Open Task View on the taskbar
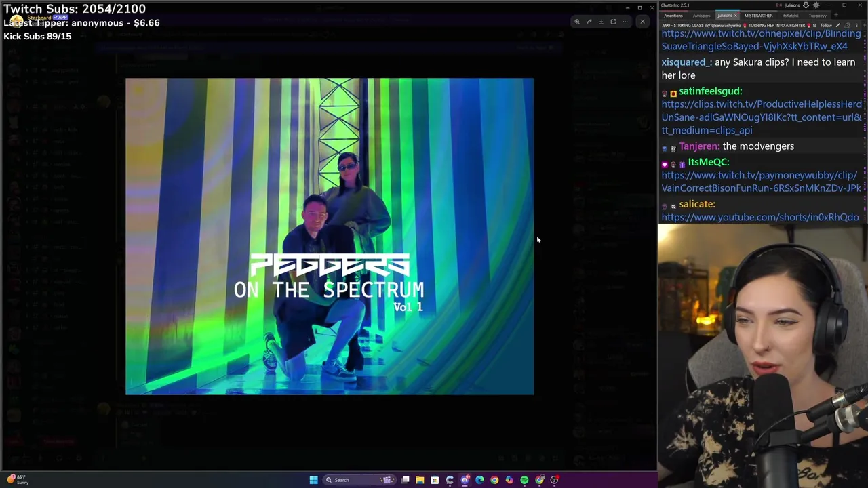 405,480
